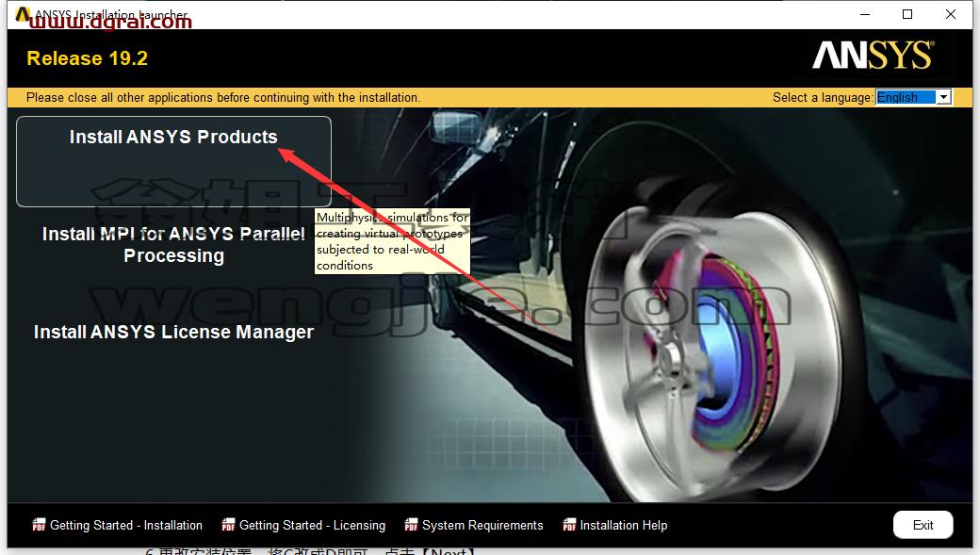Open the Getting Started - Licensing guide link
The width and height of the screenshot is (980, 555).
click(x=313, y=525)
